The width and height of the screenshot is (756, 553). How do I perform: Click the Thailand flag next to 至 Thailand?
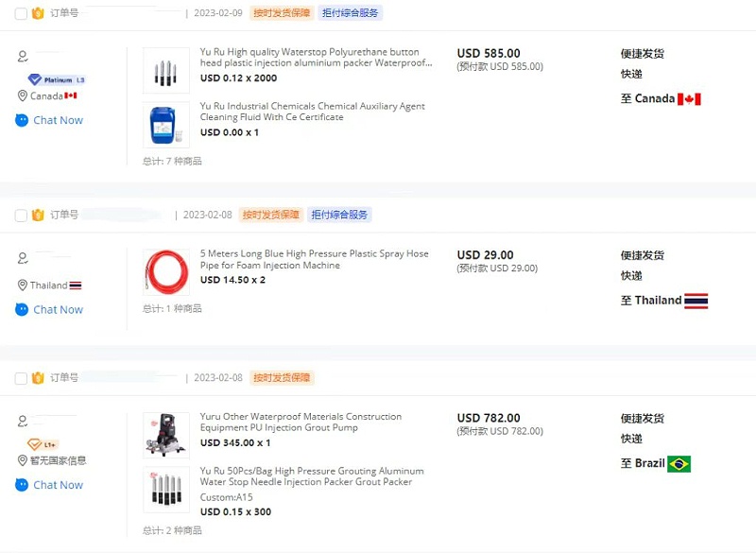pyautogui.click(x=696, y=301)
